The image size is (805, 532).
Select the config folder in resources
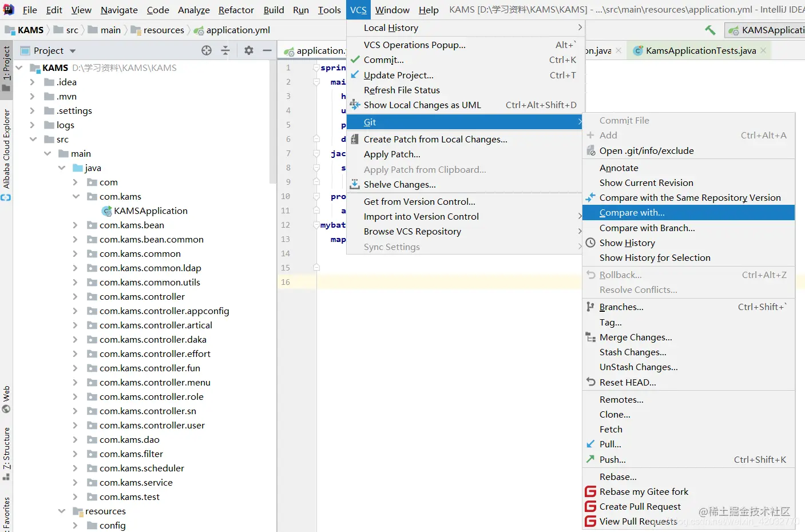[x=113, y=525]
